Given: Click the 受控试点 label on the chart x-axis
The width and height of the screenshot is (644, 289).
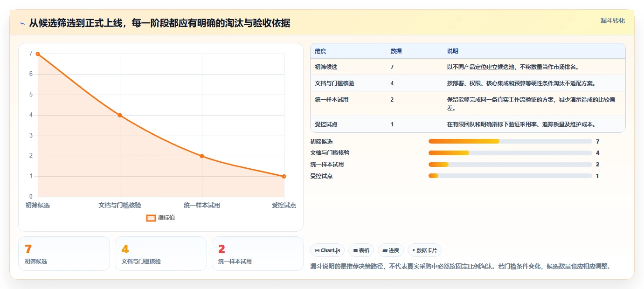Looking at the screenshot, I should tap(284, 205).
